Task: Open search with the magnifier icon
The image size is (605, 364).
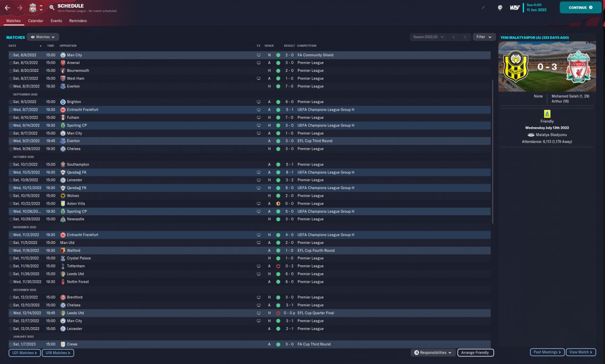Action: coord(52,8)
